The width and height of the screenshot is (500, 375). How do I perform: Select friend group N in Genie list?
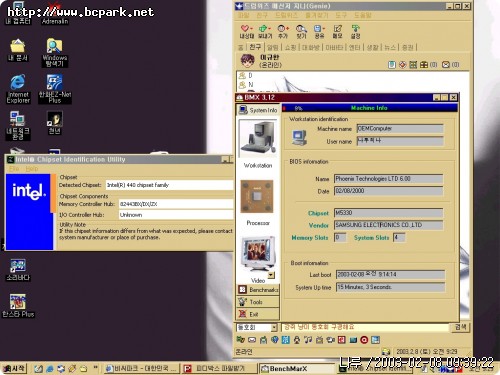pyautogui.click(x=246, y=84)
